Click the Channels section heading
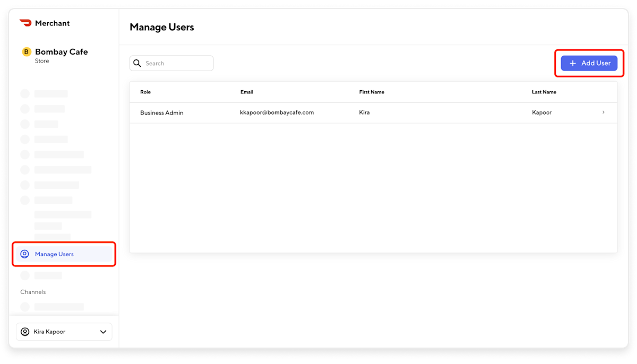 point(33,292)
